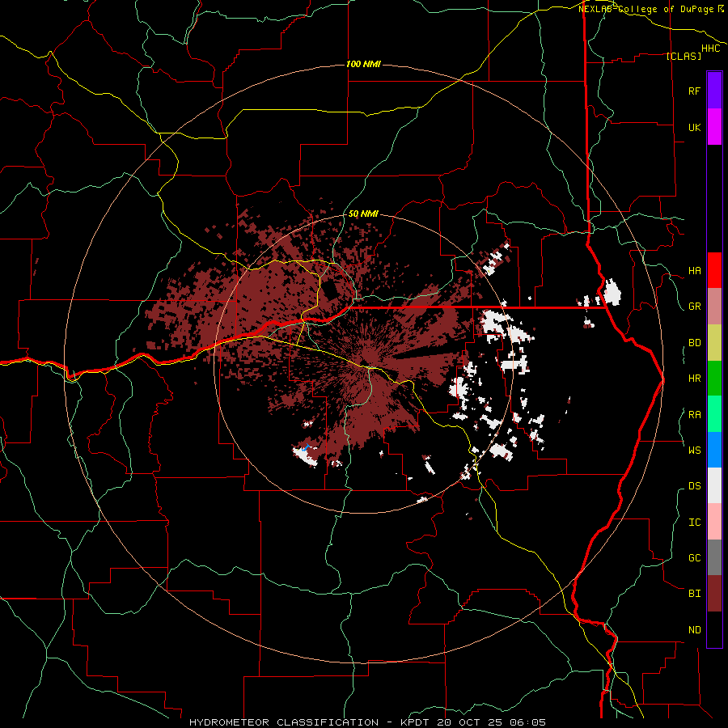Click the BD legend label
The image size is (728, 728).
(694, 343)
